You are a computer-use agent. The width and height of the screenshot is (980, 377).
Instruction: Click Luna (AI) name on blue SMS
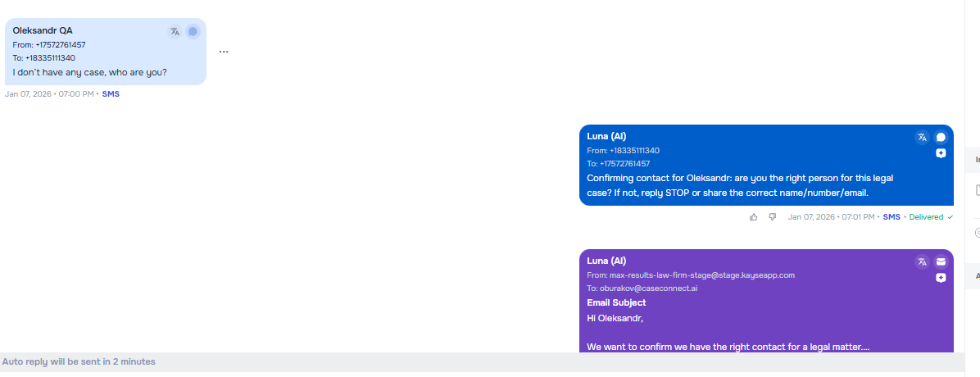[x=606, y=136]
